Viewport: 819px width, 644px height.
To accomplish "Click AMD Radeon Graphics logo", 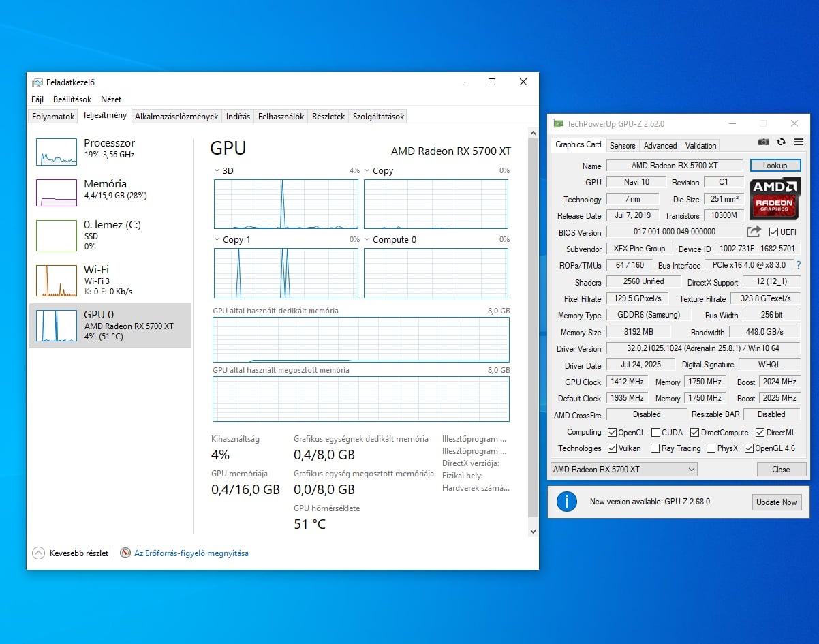I will (775, 198).
